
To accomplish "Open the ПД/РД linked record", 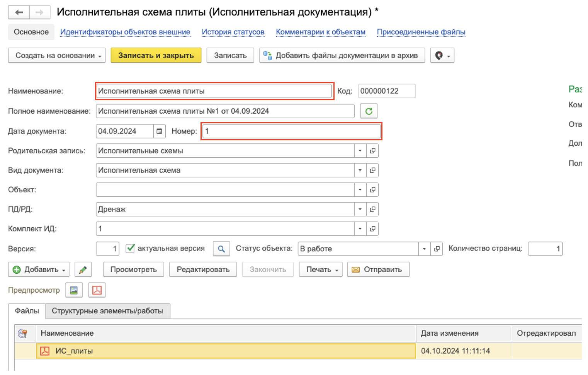I will coord(372,209).
